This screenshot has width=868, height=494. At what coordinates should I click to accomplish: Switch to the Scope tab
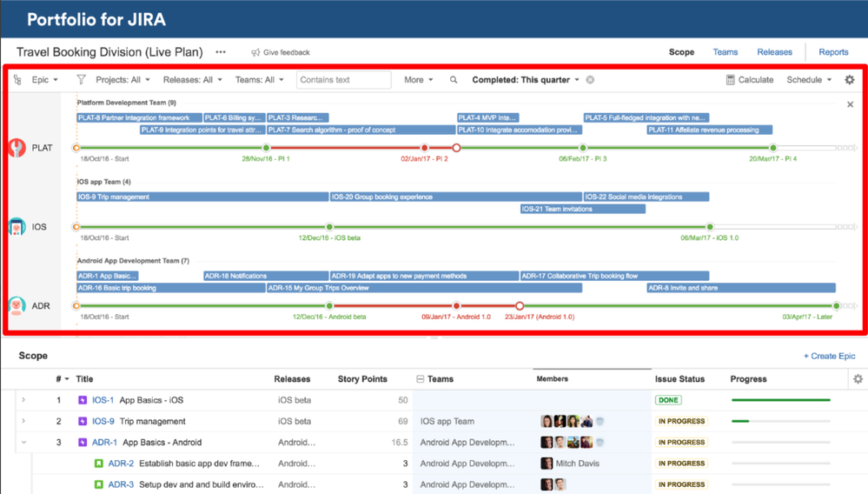click(681, 52)
